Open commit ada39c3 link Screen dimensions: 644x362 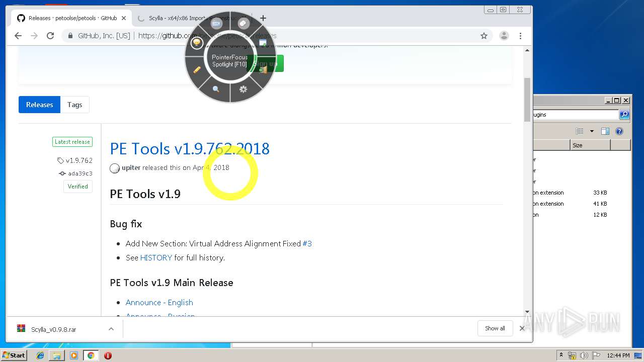[x=76, y=173]
